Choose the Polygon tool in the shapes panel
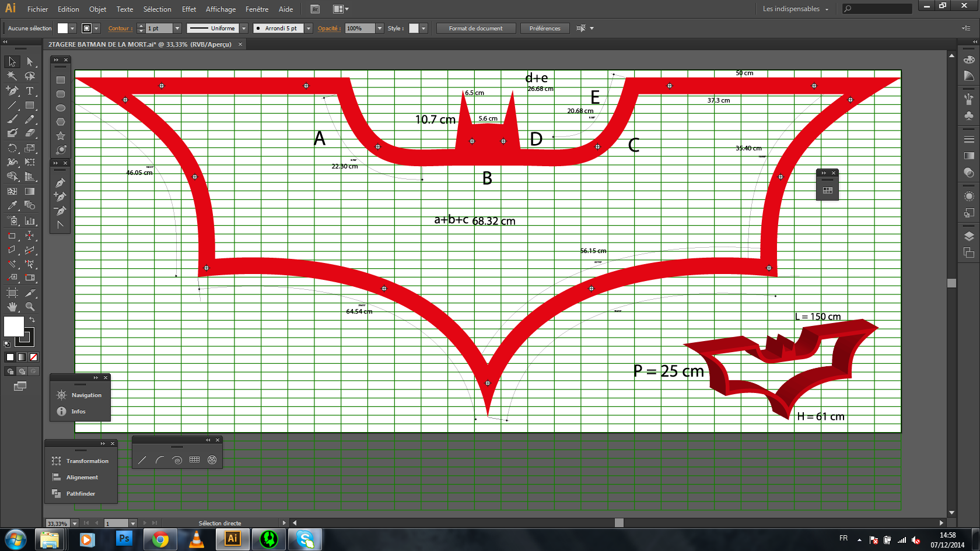 point(60,122)
